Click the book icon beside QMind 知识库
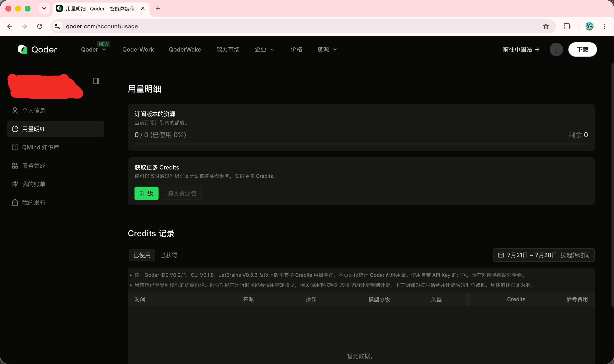This screenshot has width=614, height=364. click(x=15, y=147)
